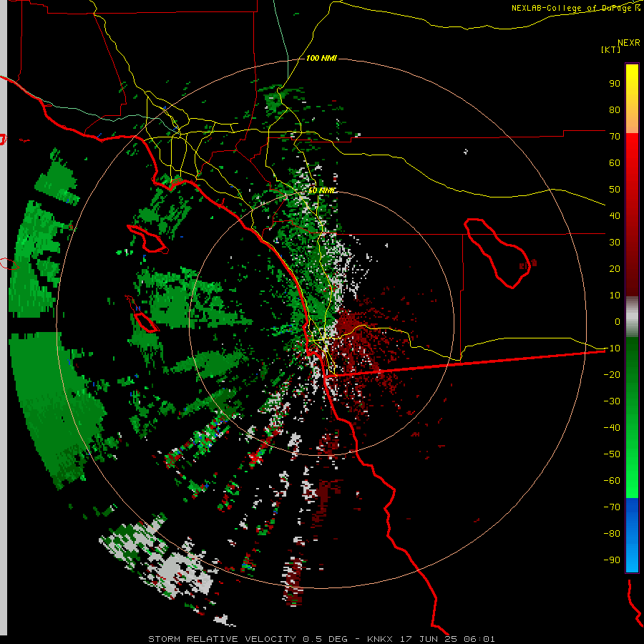Click the -50 value on the velocity scale
The height and width of the screenshot is (644, 644).
612,454
